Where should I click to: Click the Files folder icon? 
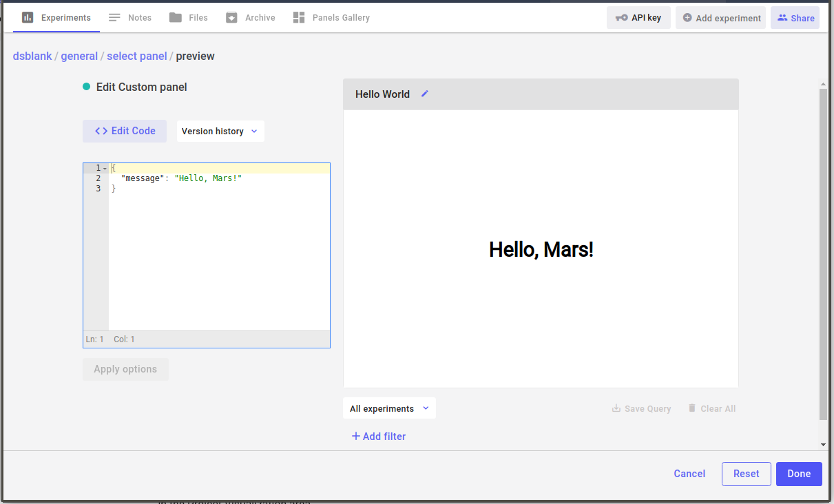[x=176, y=18]
